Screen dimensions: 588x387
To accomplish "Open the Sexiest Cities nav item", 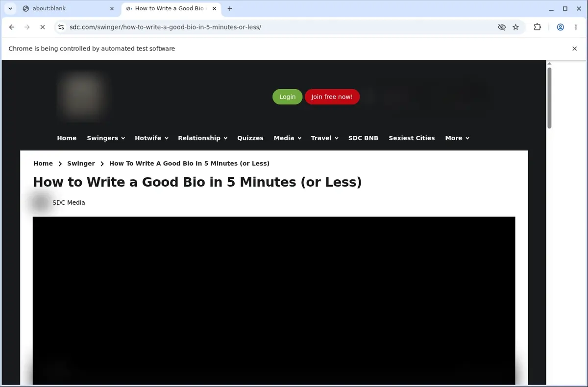I will [412, 138].
